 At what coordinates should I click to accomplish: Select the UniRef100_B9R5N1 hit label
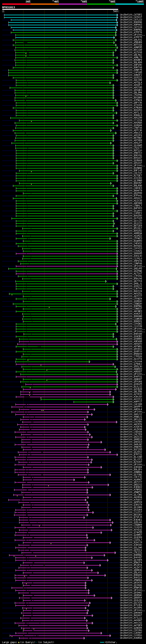coord(131,306)
